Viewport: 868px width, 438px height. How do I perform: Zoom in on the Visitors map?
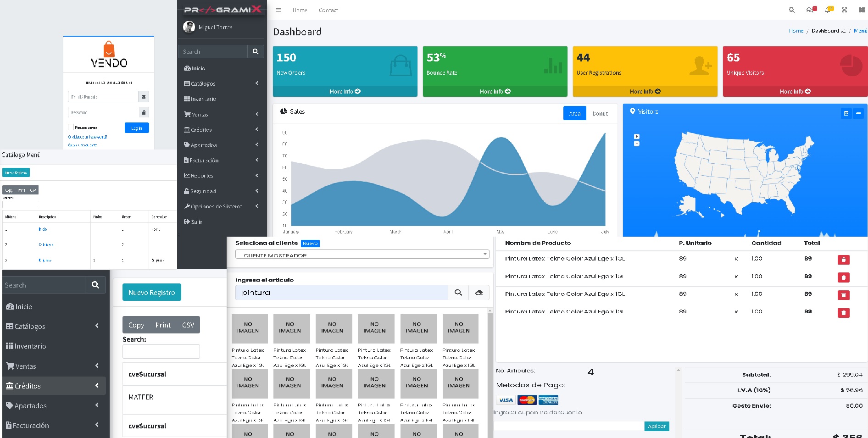point(636,137)
